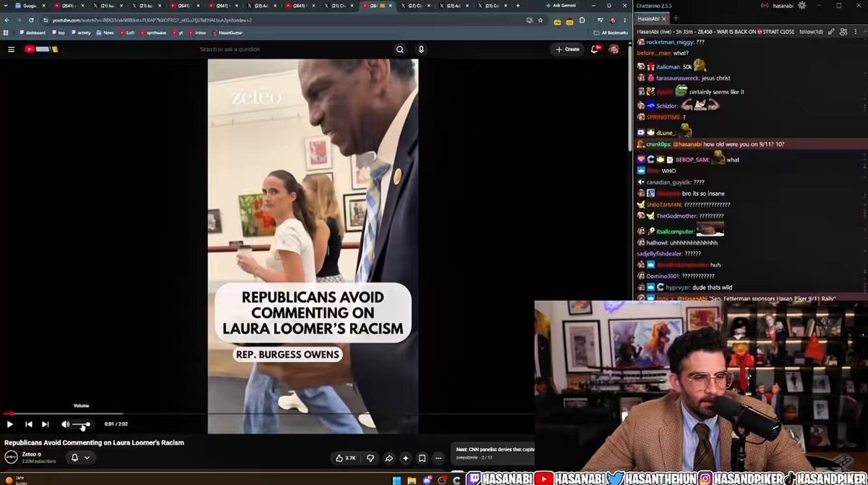The height and width of the screenshot is (485, 868).
Task: Adjust the video volume slider
Action: pyautogui.click(x=82, y=424)
